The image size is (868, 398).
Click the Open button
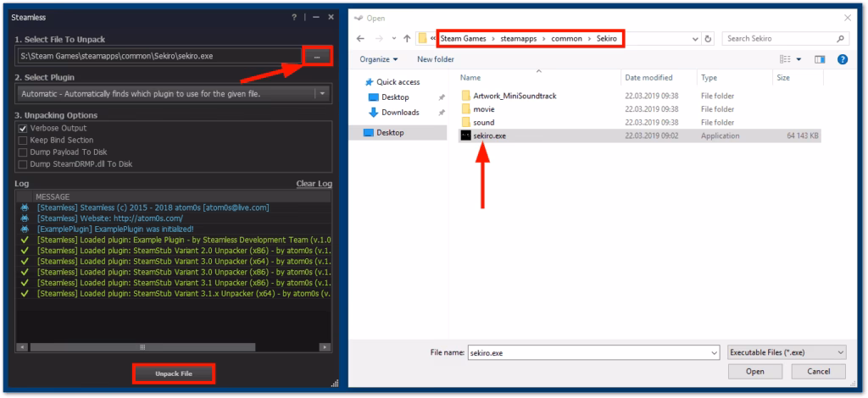tap(755, 372)
